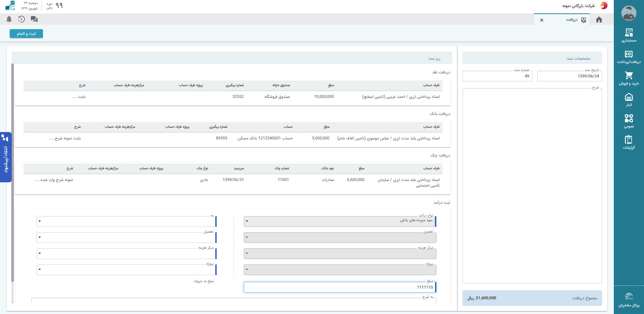The image size is (644, 314).
Task: Open عمومی general module
Action: [629, 121]
